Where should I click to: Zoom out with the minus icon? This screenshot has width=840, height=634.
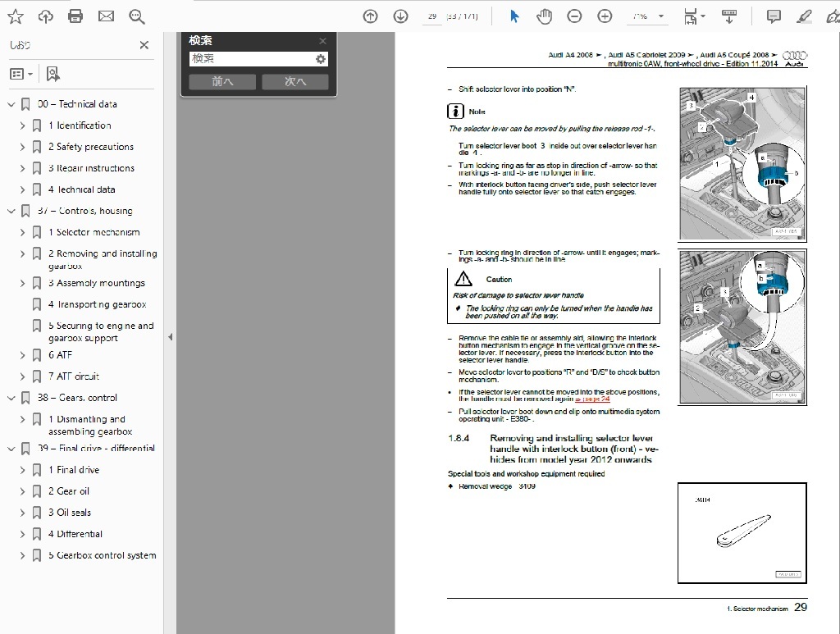574,16
